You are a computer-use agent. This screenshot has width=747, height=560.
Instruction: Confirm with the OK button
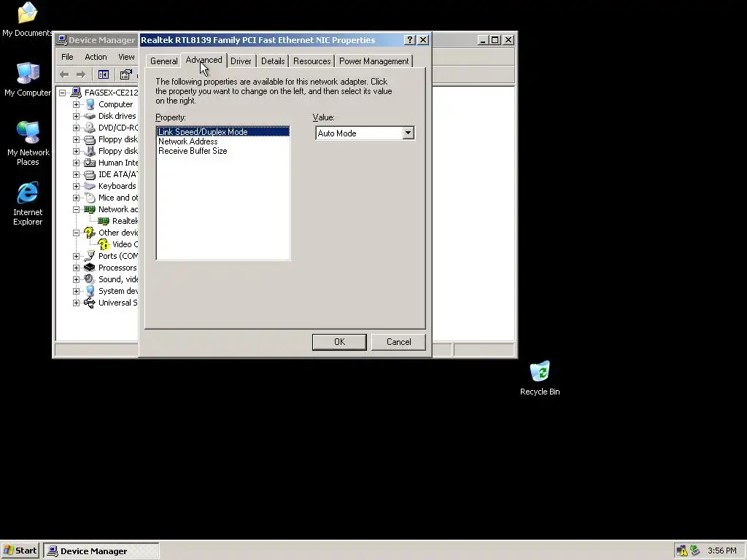339,342
